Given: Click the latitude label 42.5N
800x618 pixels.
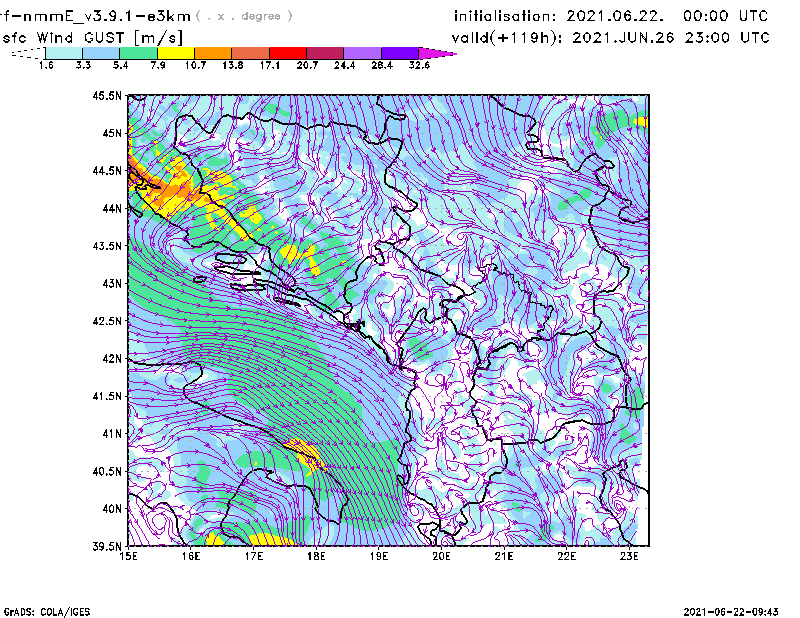Looking at the screenshot, I should (x=107, y=321).
